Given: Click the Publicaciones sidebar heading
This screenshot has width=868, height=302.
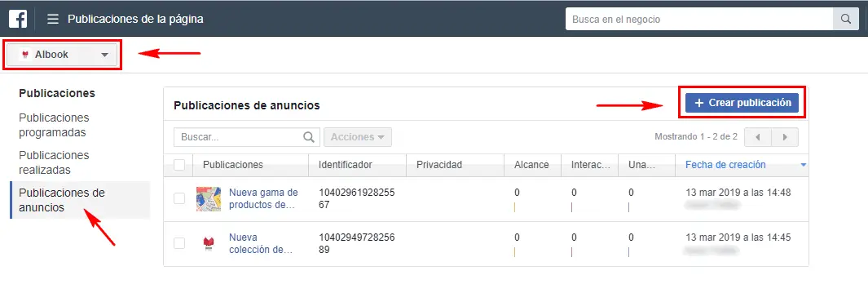Looking at the screenshot, I should pyautogui.click(x=57, y=93).
